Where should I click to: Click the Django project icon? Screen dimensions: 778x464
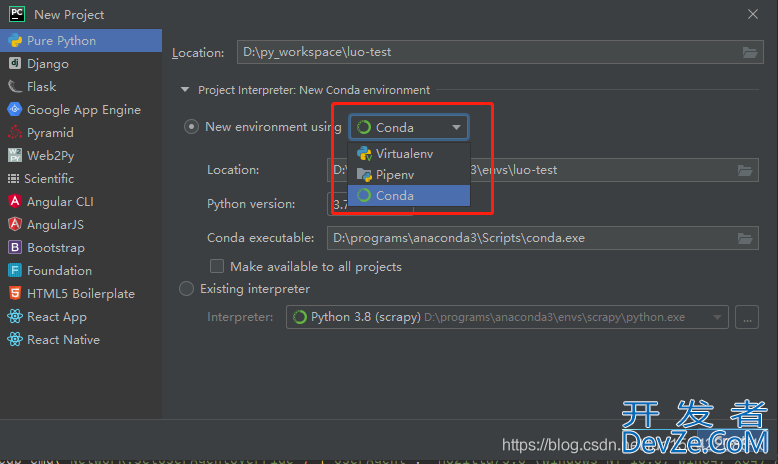(x=15, y=64)
